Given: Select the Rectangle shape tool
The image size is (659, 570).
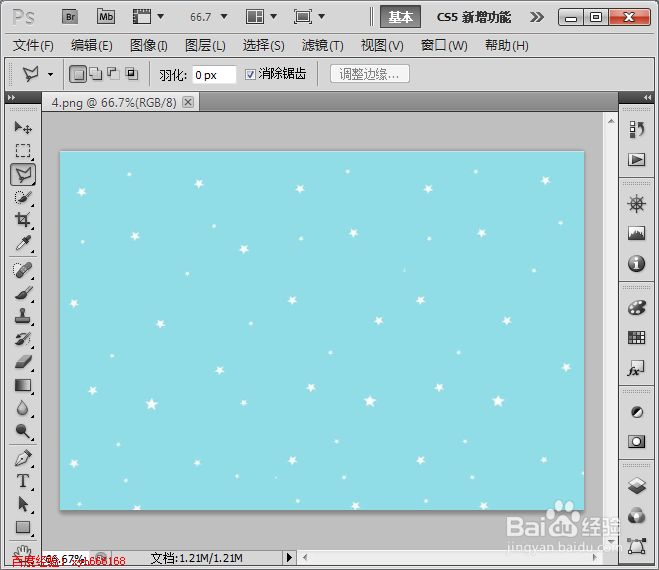Looking at the screenshot, I should [x=23, y=527].
